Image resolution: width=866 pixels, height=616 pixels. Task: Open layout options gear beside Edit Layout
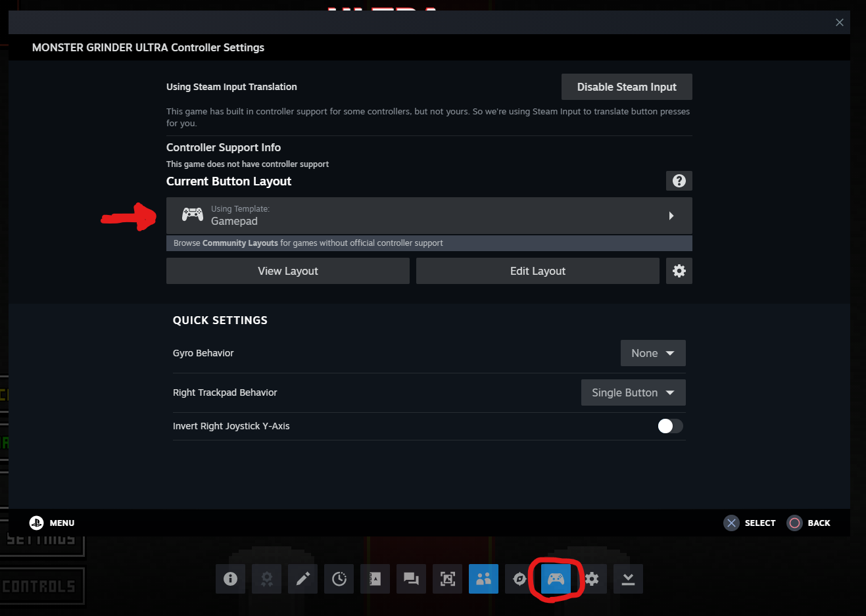pyautogui.click(x=679, y=271)
